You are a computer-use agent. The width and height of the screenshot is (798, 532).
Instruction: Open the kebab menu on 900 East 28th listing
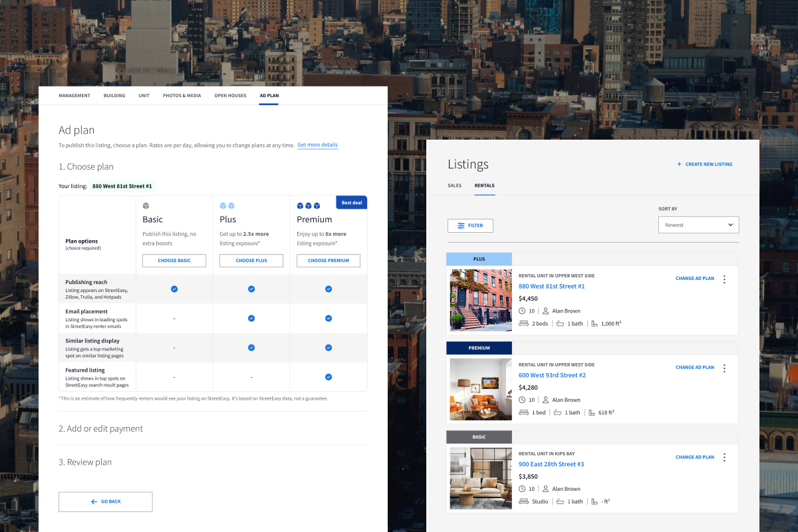tap(724, 457)
